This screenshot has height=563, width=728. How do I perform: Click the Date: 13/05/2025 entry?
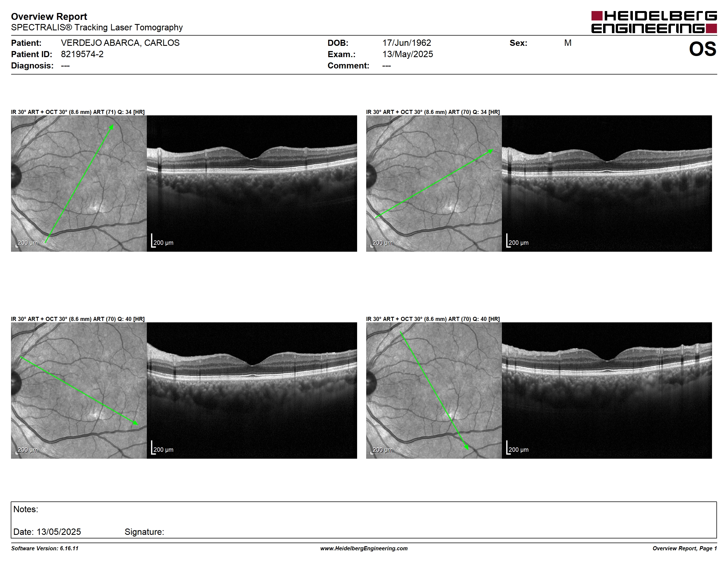point(47,532)
